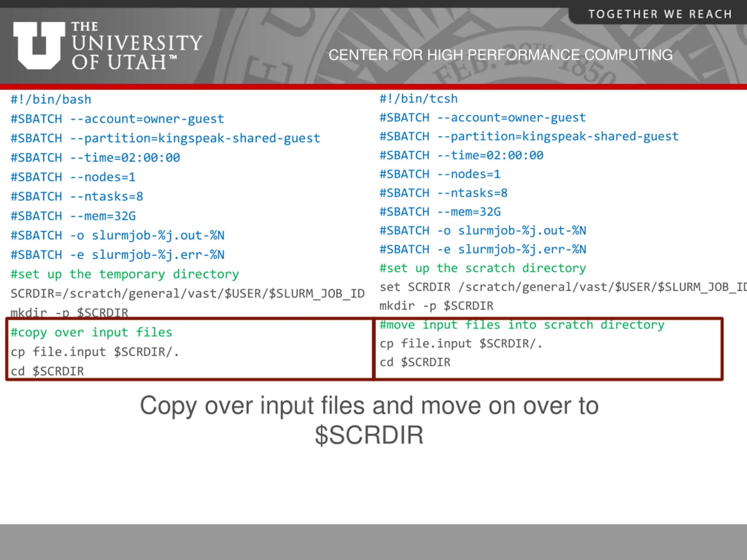Viewport: 747px width, 560px height.
Task: Click the green copy over input files comment
Action: [91, 332]
